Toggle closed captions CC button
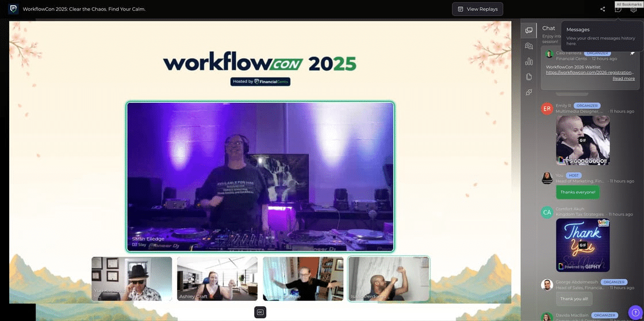 point(260,312)
